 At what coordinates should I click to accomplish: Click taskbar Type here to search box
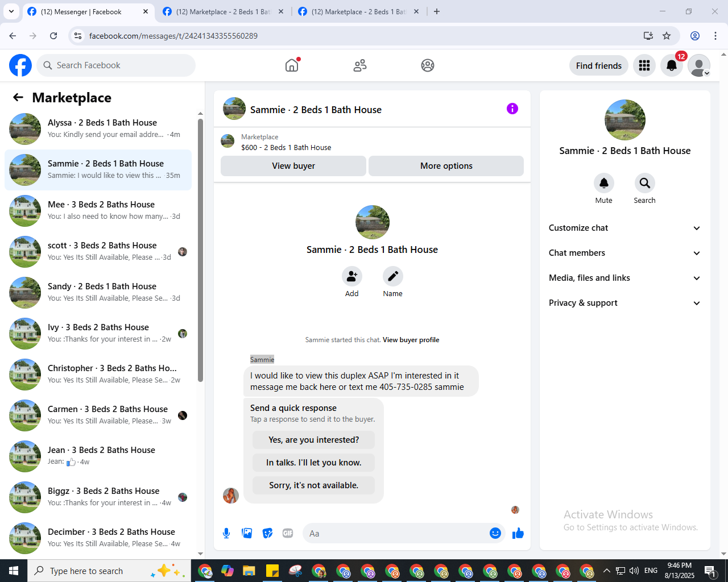point(109,571)
